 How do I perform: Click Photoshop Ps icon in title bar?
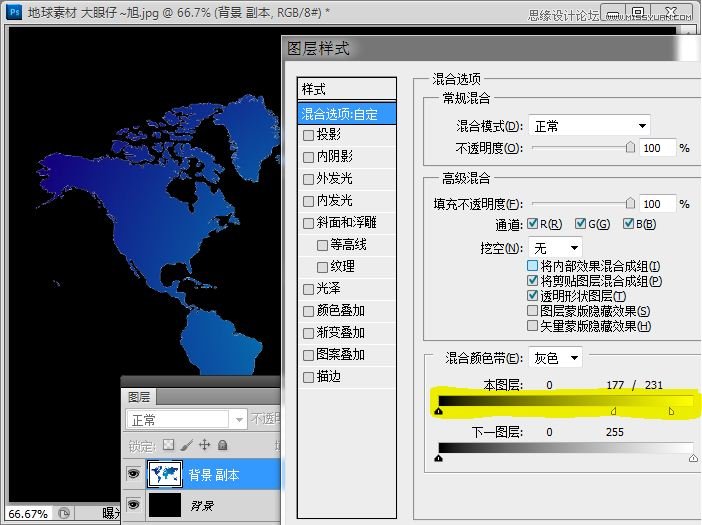[x=15, y=11]
